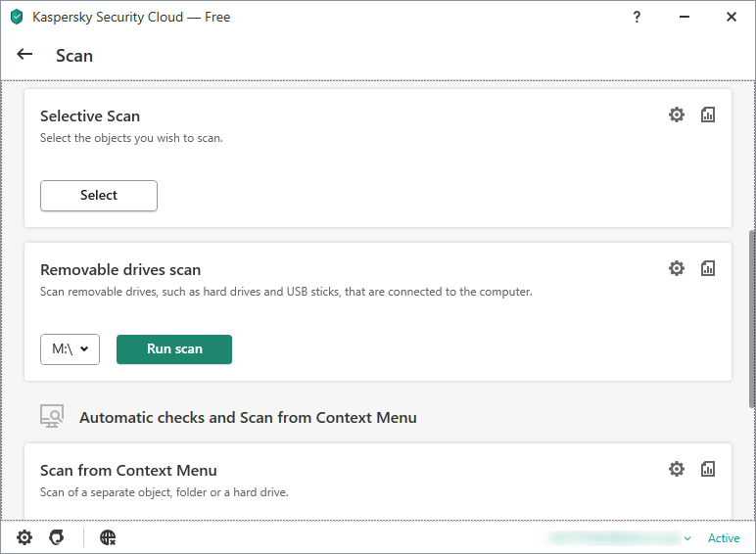Open support agent icon in bottom bar
Viewport: 756px width, 554px height.
(x=57, y=537)
